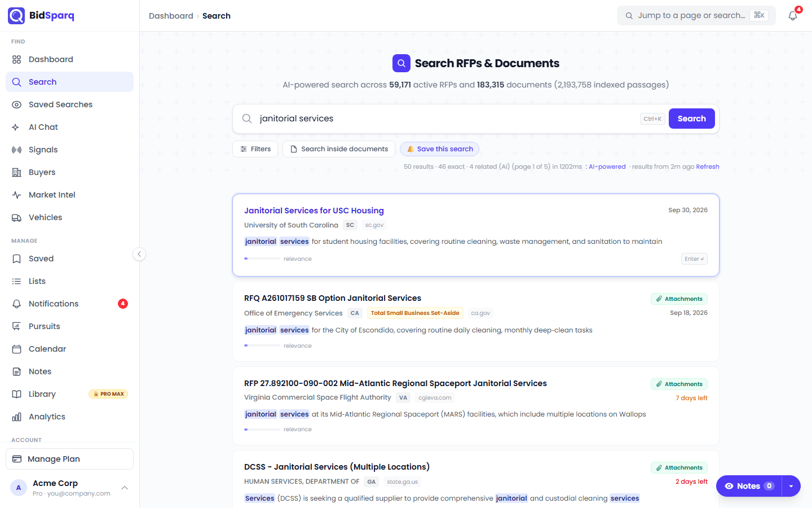Click the BidSparq logo icon

[16, 16]
